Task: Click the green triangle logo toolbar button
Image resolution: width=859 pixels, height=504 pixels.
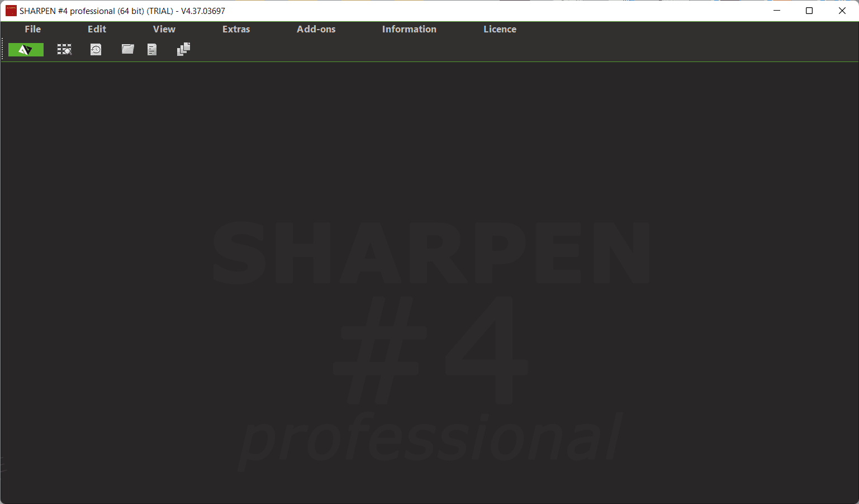Action: tap(26, 50)
